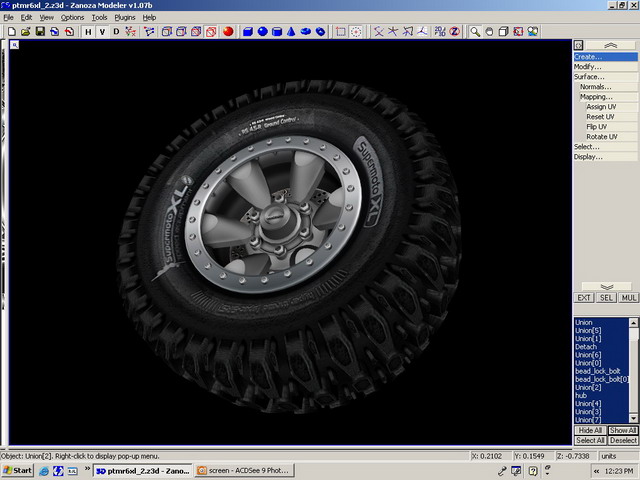Select bead_lock_bolt in the object list
The width and height of the screenshot is (640, 480).
click(598, 371)
